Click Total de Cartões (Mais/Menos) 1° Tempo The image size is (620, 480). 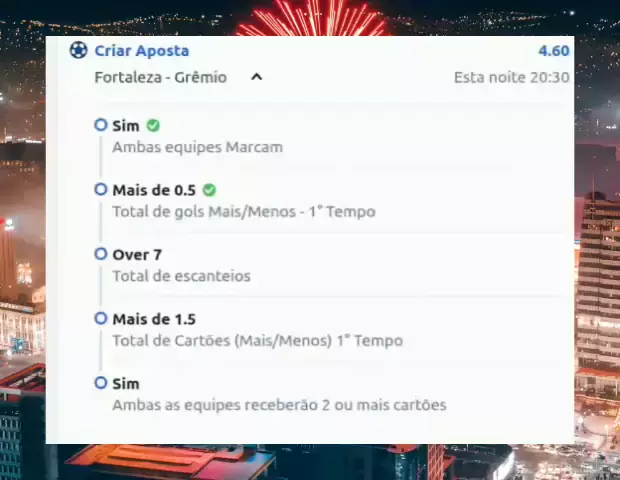tap(258, 340)
